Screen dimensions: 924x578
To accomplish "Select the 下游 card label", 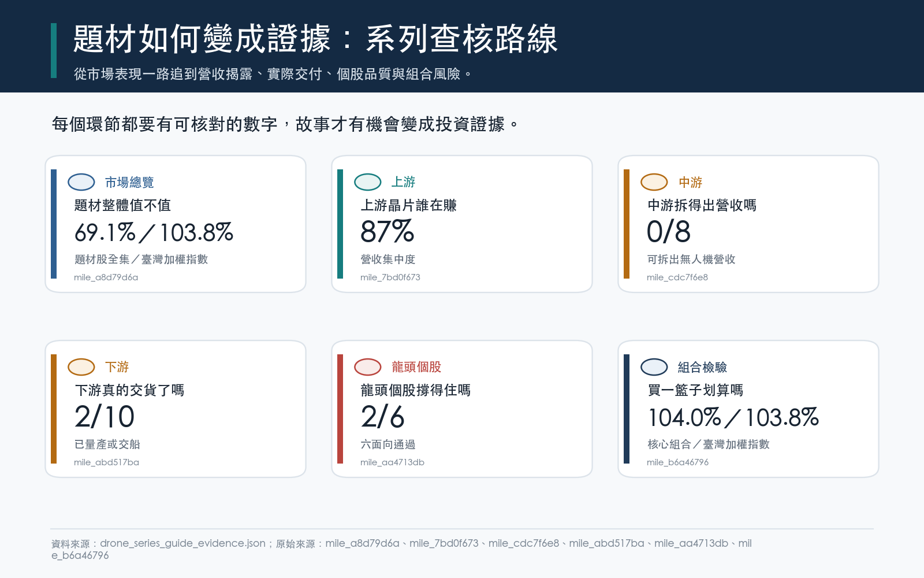I will 117,367.
